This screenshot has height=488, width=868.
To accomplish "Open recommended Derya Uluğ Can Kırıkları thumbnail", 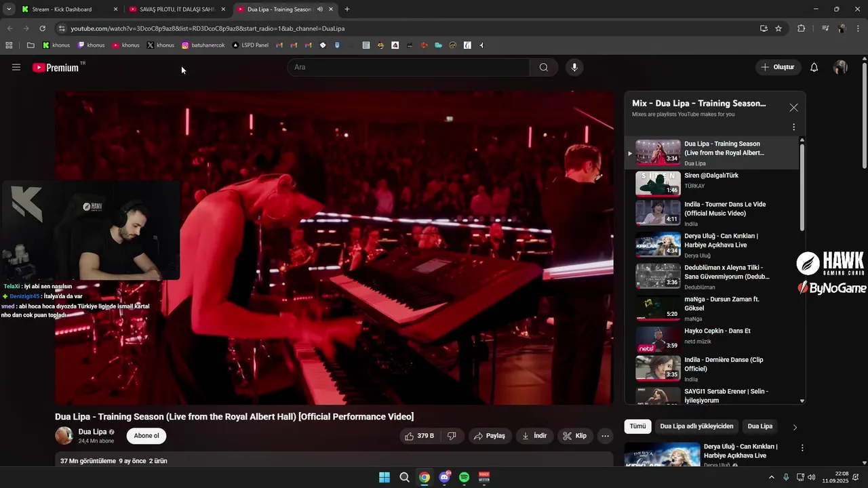I will 662,455.
